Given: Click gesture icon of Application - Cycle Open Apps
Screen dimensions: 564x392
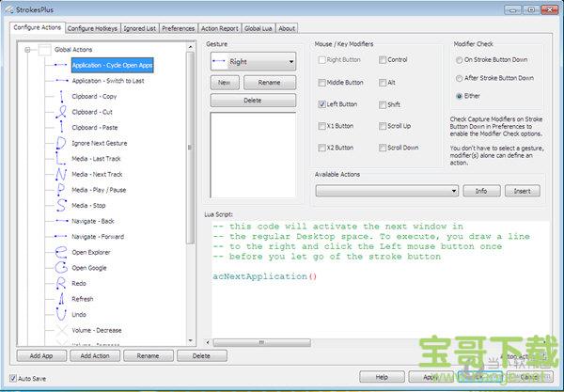Looking at the screenshot, I should (61, 65).
